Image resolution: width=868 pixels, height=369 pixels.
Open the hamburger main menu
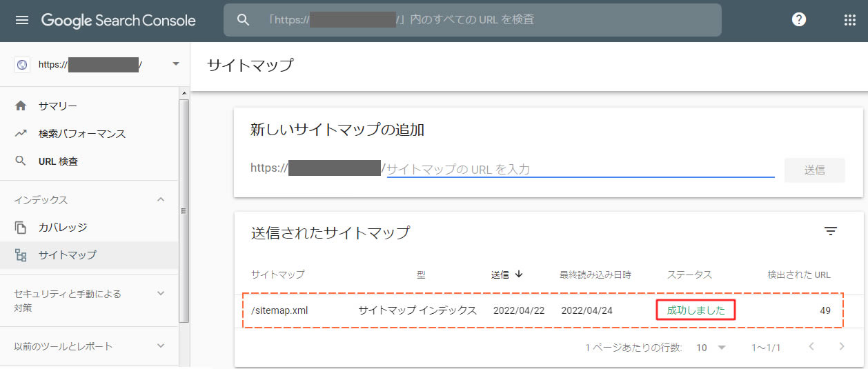[x=22, y=20]
